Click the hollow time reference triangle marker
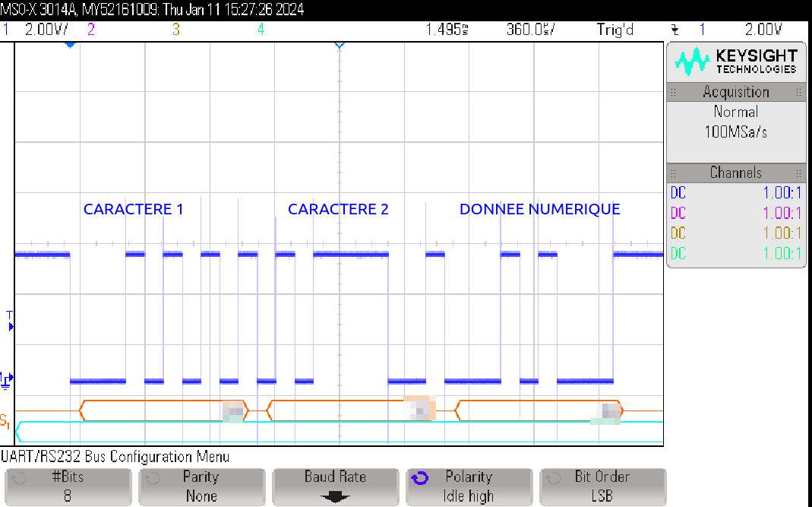Image resolution: width=812 pixels, height=507 pixels. 339,46
